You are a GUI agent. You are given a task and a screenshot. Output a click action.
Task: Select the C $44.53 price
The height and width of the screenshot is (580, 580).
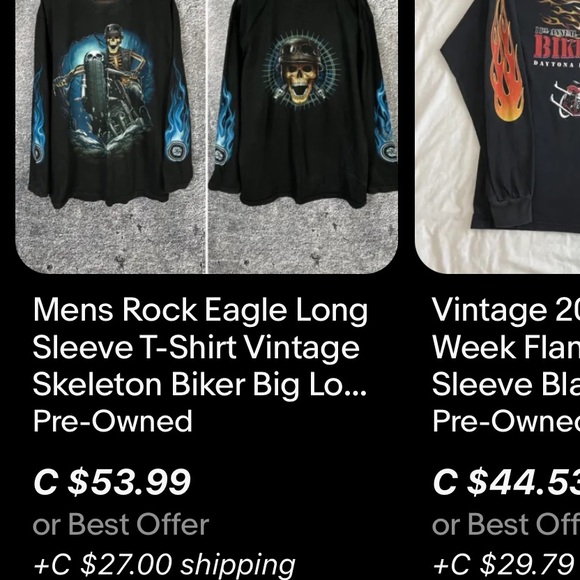coord(506,482)
